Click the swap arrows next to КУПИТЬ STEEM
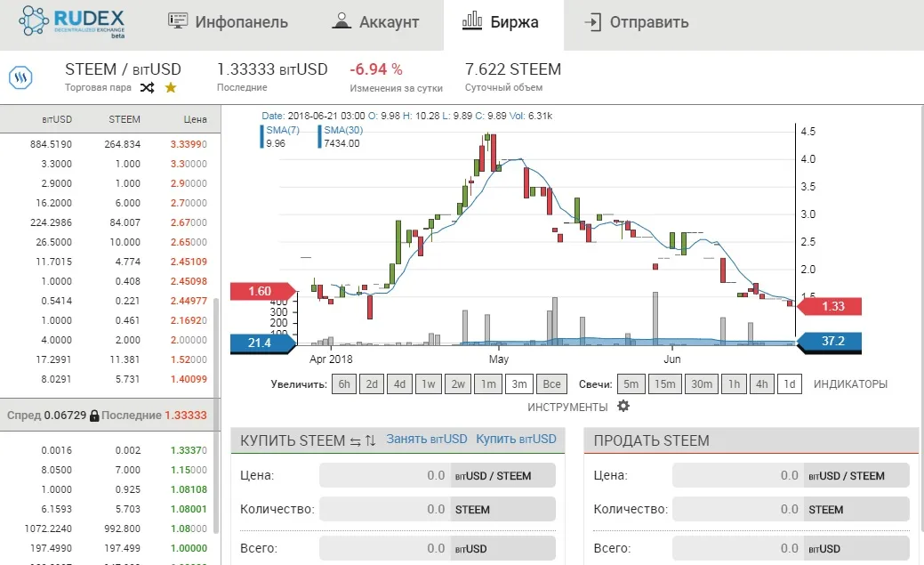 tap(355, 440)
